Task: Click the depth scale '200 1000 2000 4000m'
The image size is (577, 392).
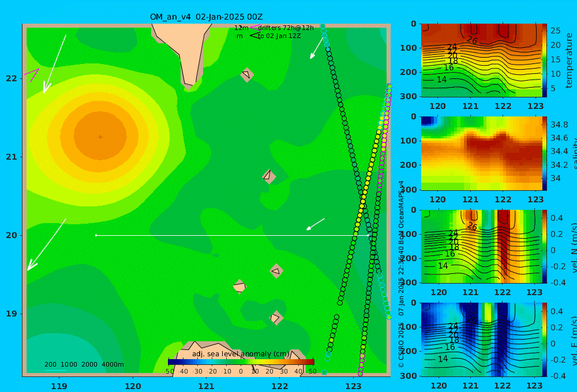Action: (84, 364)
